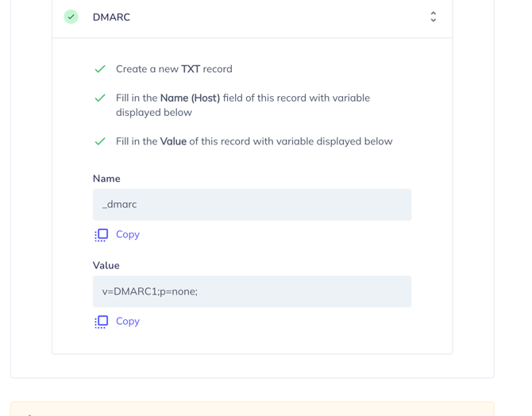This screenshot has height=416, width=532.
Task: Click the bold TXT word in the first step
Action: click(191, 69)
